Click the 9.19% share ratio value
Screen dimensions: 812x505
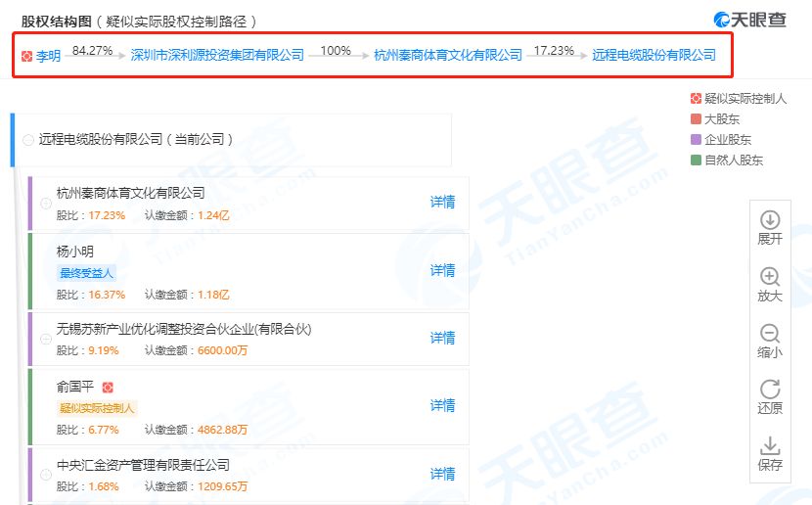tap(104, 350)
